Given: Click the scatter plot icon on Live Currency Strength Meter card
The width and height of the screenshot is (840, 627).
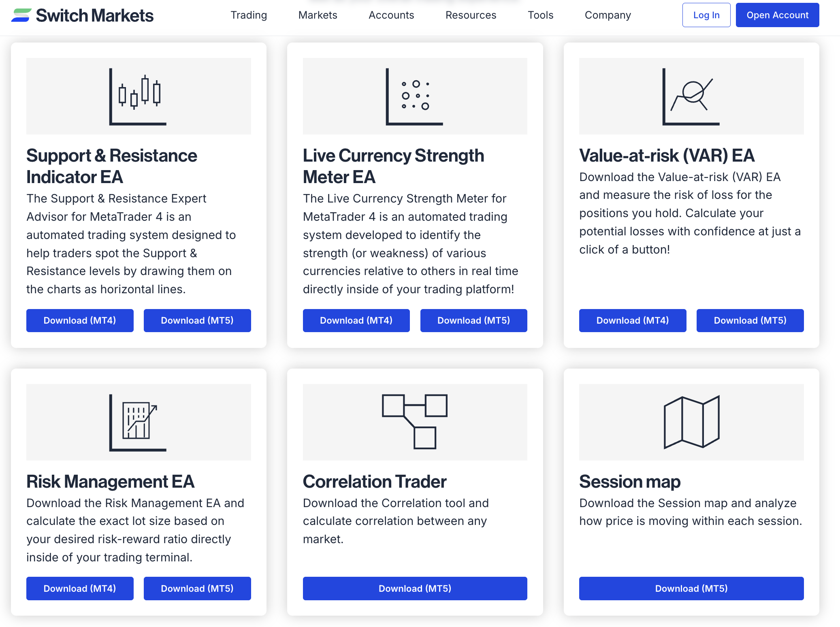Looking at the screenshot, I should [x=414, y=96].
